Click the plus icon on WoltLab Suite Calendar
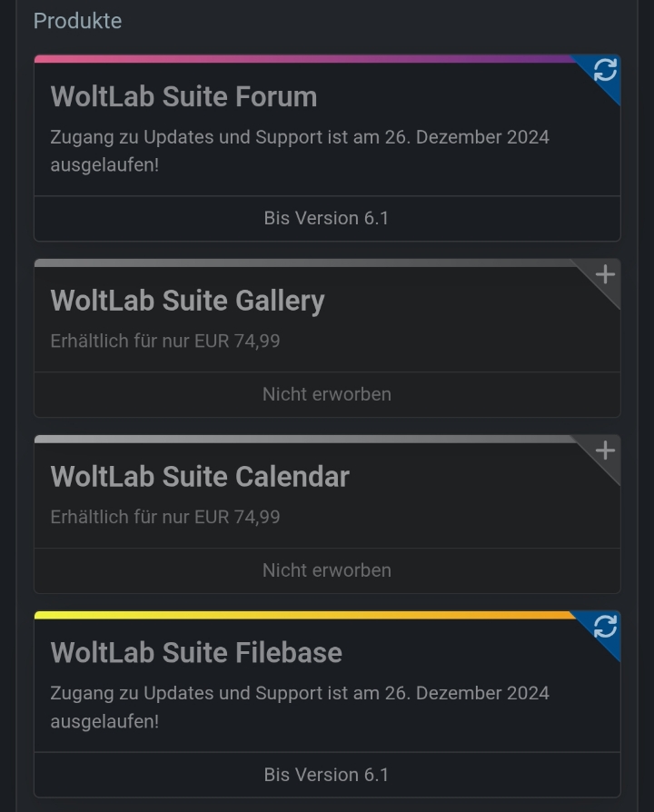Screen dimensions: 654x812 coord(605,451)
